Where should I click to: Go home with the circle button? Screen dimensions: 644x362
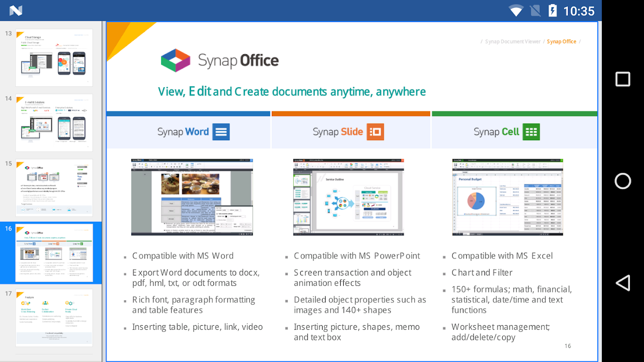click(623, 181)
